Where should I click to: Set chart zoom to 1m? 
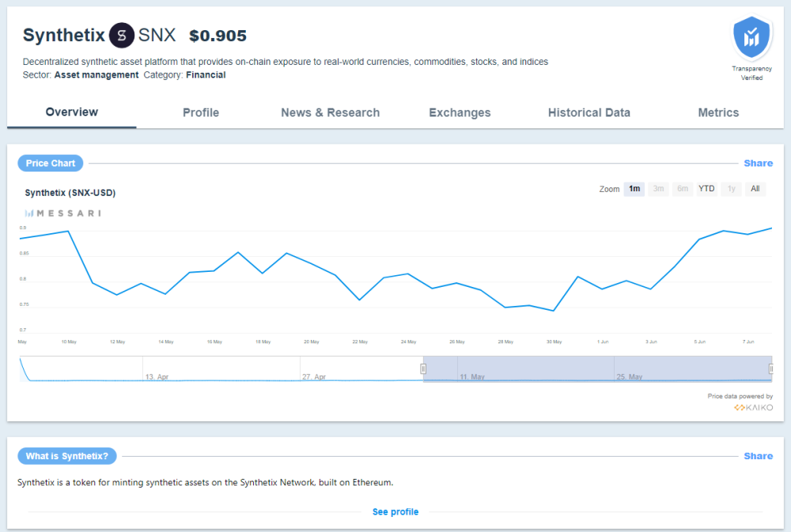(x=634, y=189)
